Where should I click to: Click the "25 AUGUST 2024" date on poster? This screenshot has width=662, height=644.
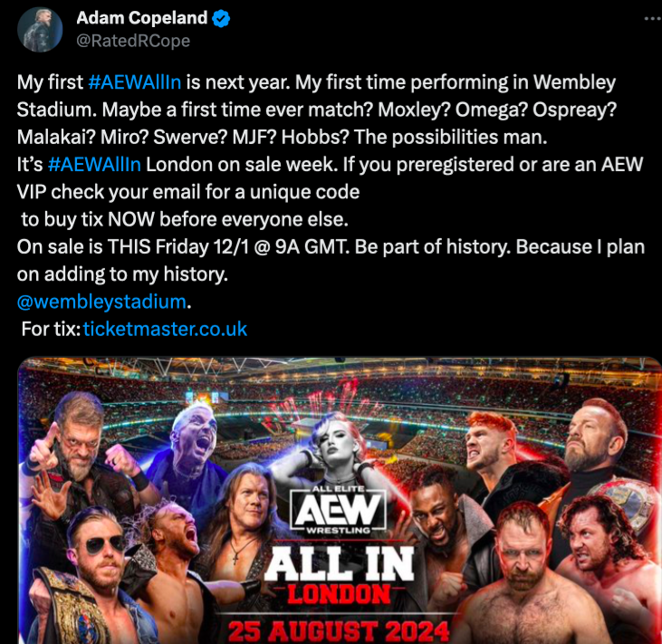pos(338,631)
